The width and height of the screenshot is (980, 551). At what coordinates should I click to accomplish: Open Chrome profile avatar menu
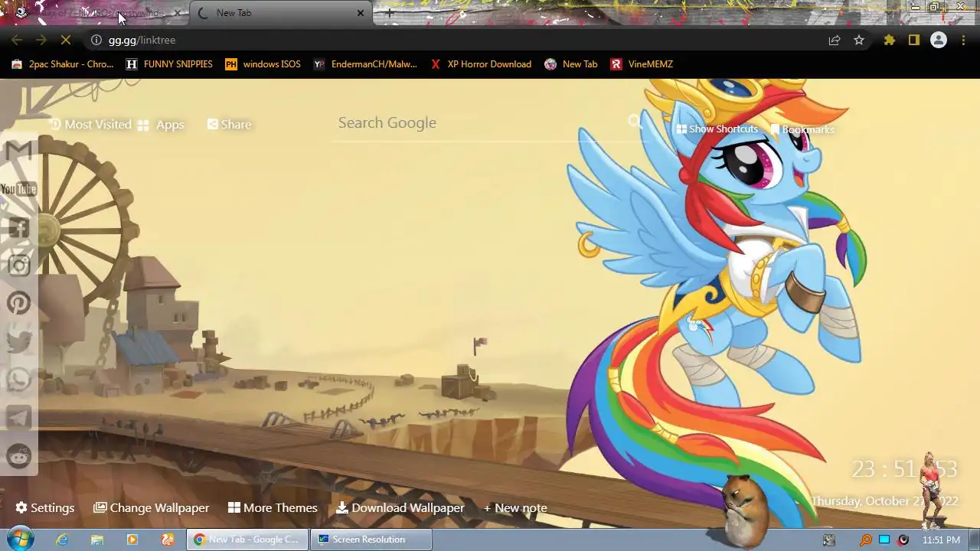click(939, 40)
